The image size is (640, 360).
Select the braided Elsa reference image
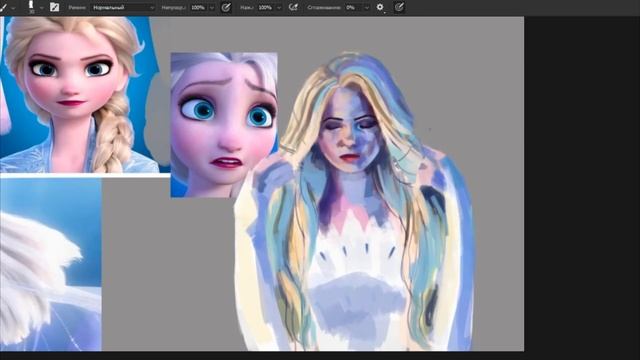tap(80, 94)
